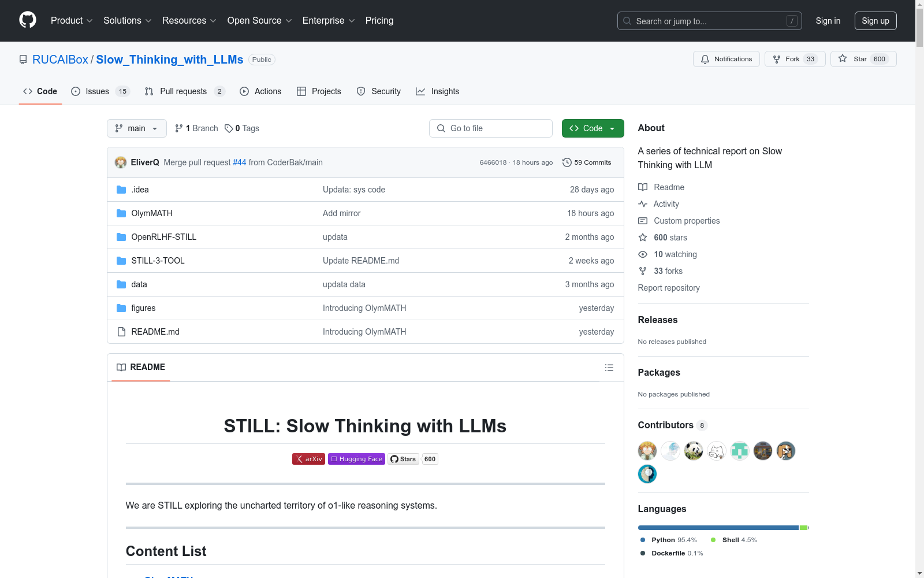Image resolution: width=924 pixels, height=578 pixels.
Task: Click the Search or jump to field
Action: [710, 21]
